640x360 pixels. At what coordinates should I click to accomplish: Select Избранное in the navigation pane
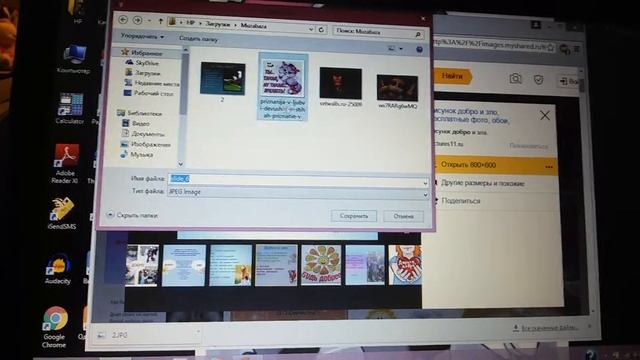[142, 53]
